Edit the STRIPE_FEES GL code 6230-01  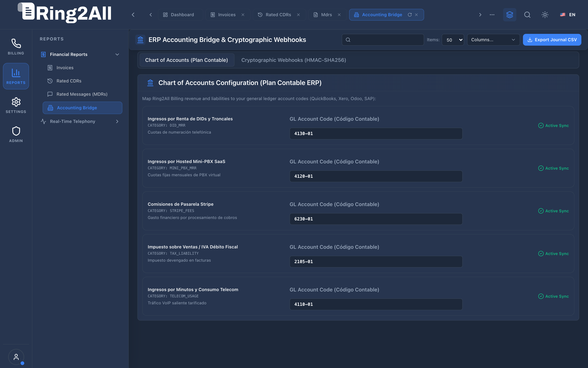376,219
